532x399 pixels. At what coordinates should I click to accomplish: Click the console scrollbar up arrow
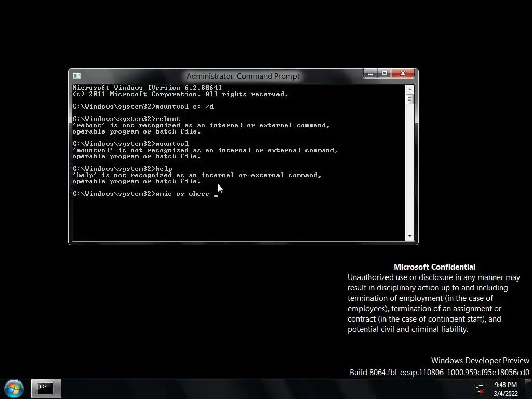[409, 89]
